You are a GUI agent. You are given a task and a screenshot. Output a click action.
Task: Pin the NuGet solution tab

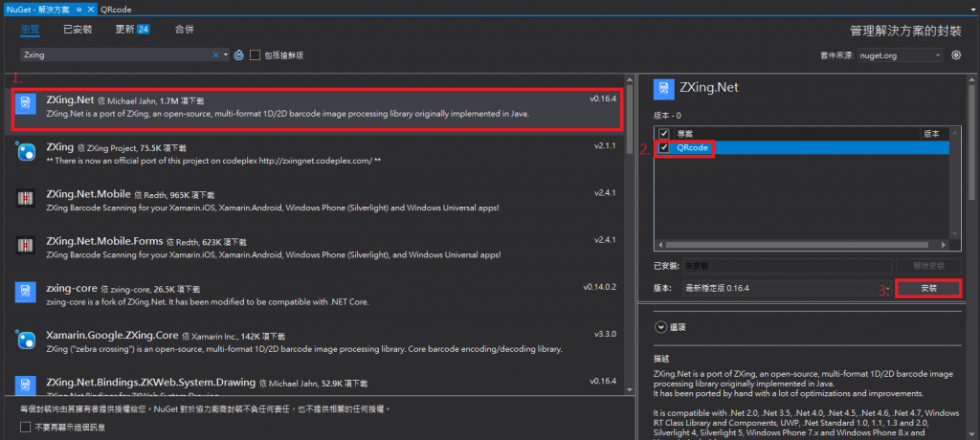pyautogui.click(x=79, y=10)
